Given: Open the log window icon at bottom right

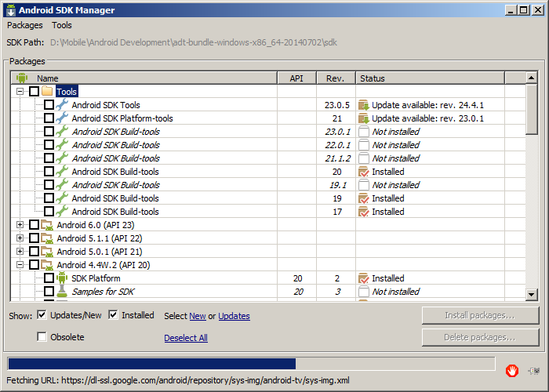Looking at the screenshot, I should (x=534, y=371).
